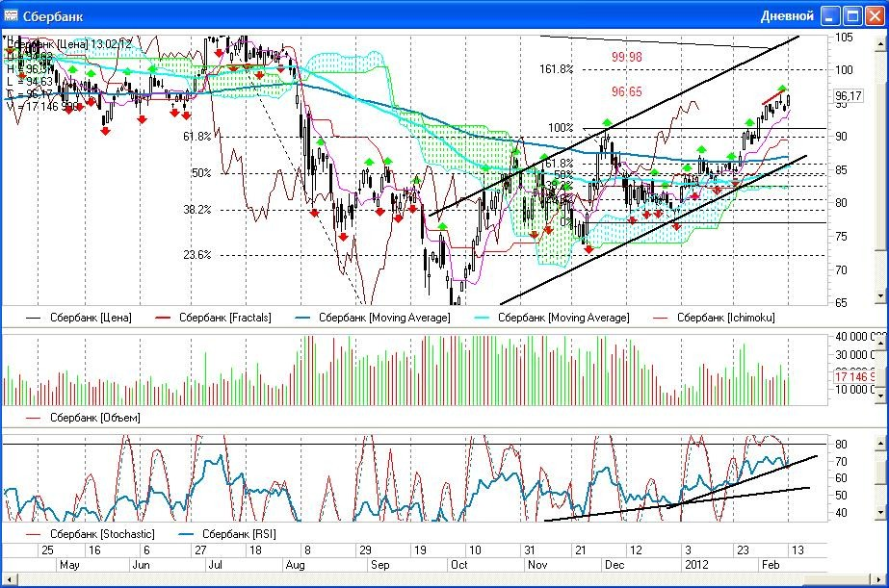Click the day label 29 on time axis
This screenshot has width=889, height=588.
point(366,550)
